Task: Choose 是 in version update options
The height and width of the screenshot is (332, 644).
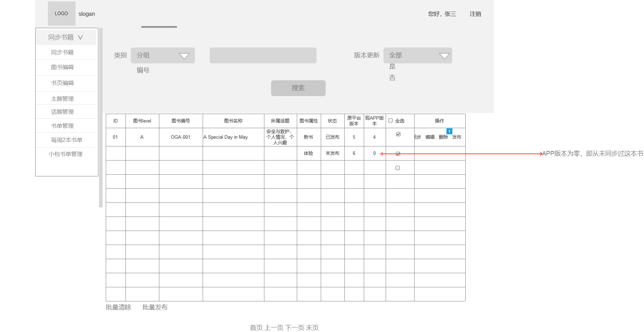Action: pyautogui.click(x=392, y=67)
